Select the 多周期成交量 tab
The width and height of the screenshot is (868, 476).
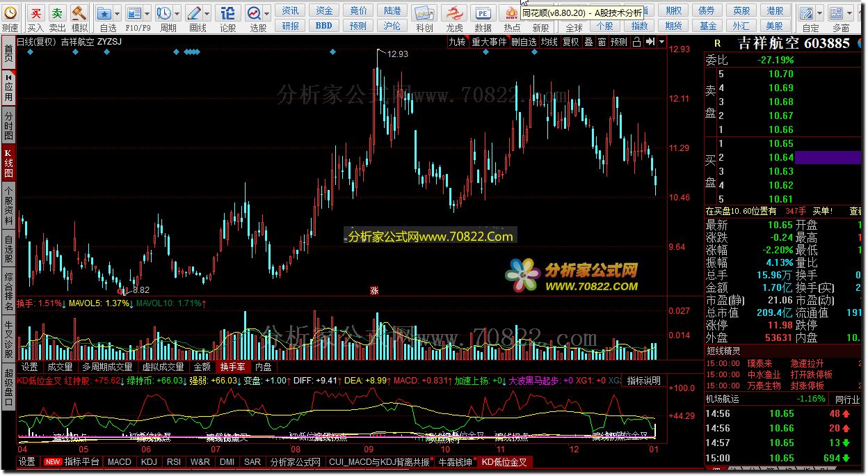(x=107, y=367)
